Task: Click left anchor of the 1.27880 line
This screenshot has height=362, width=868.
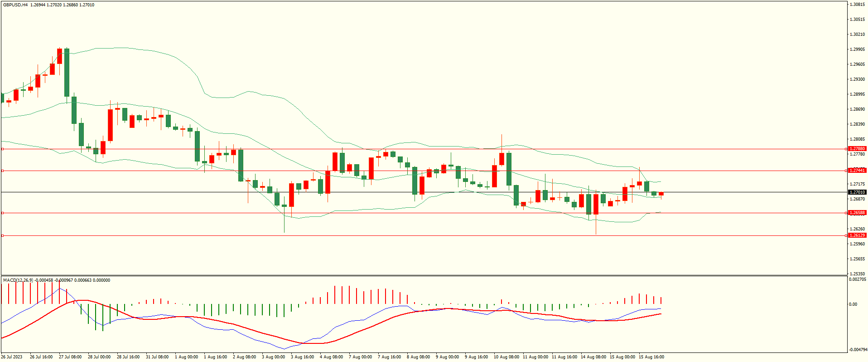Action: (x=2, y=149)
